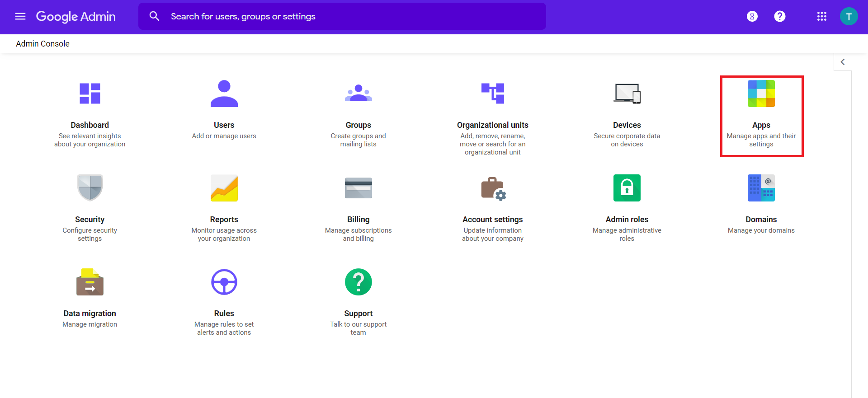Click 'Manage rules to set alerts and actions'
Image resolution: width=868 pixels, height=398 pixels.
coord(224,328)
